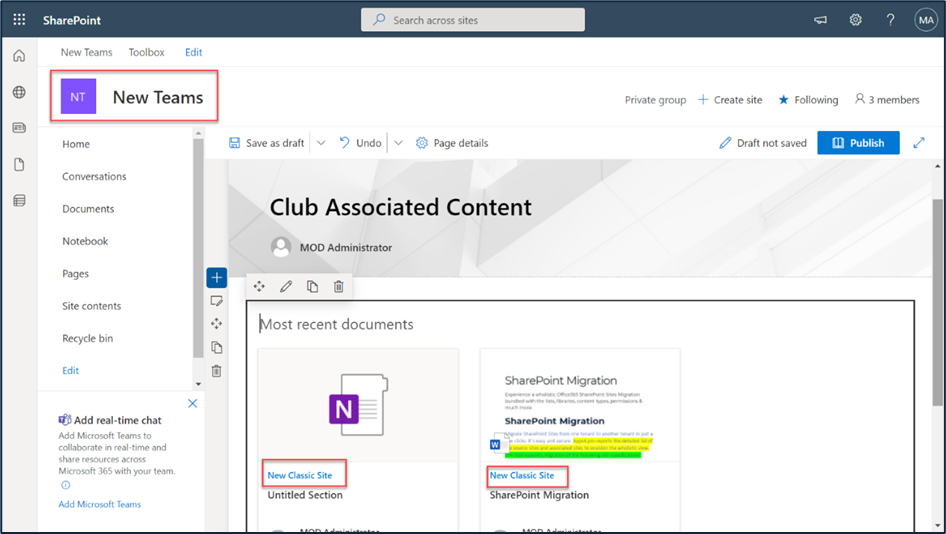Select Documents in left navigation
Image resolution: width=946 pixels, height=534 pixels.
pos(88,209)
